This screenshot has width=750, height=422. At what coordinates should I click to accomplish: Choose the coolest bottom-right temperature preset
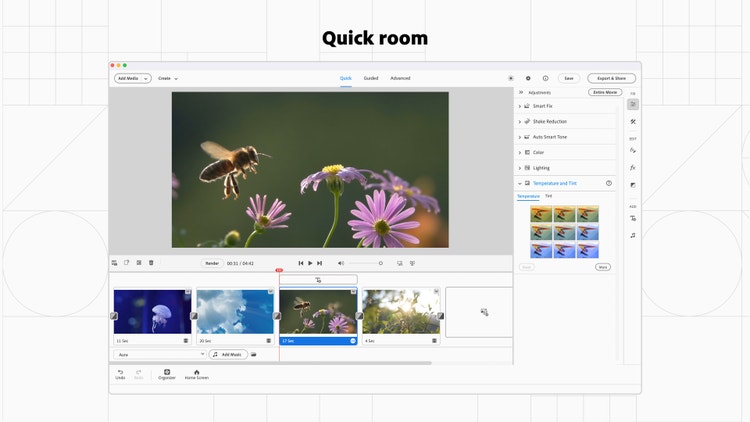tap(588, 250)
